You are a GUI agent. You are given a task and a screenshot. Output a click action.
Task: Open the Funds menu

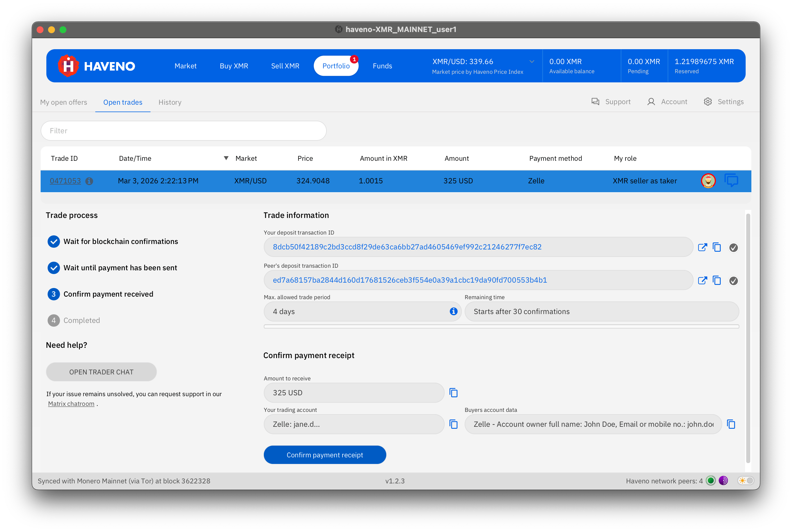(382, 66)
